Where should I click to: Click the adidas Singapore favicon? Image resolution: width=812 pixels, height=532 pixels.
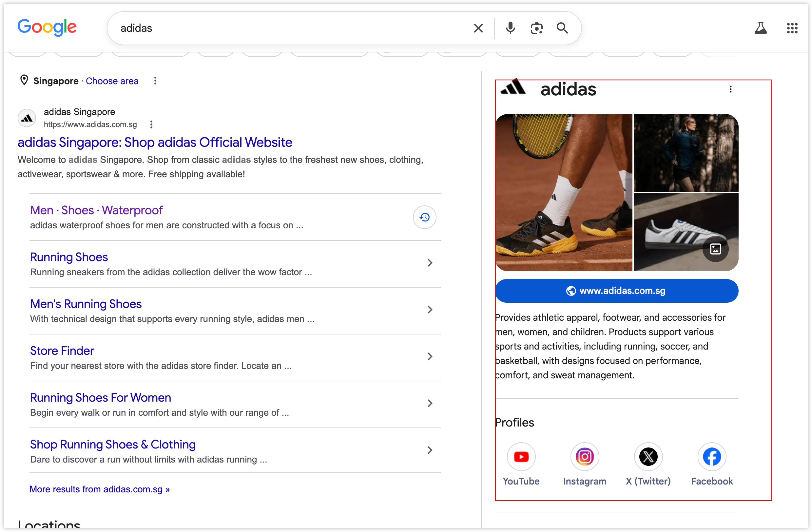[x=27, y=118]
